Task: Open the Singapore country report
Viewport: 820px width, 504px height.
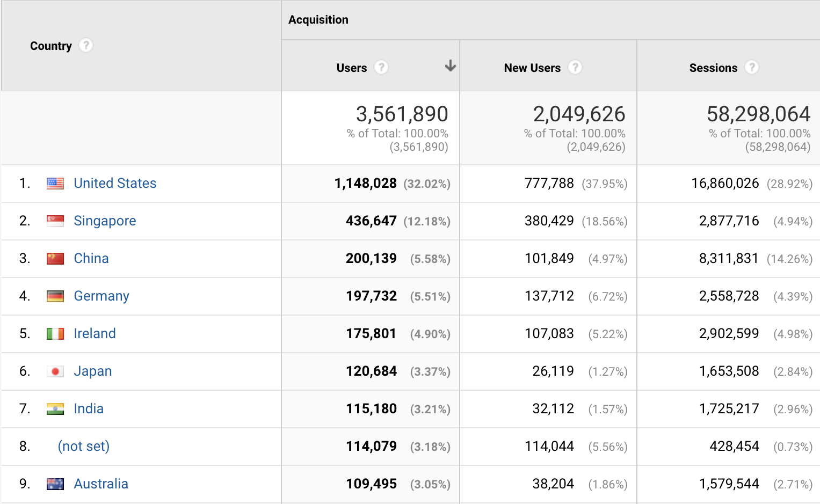Action: (x=105, y=221)
